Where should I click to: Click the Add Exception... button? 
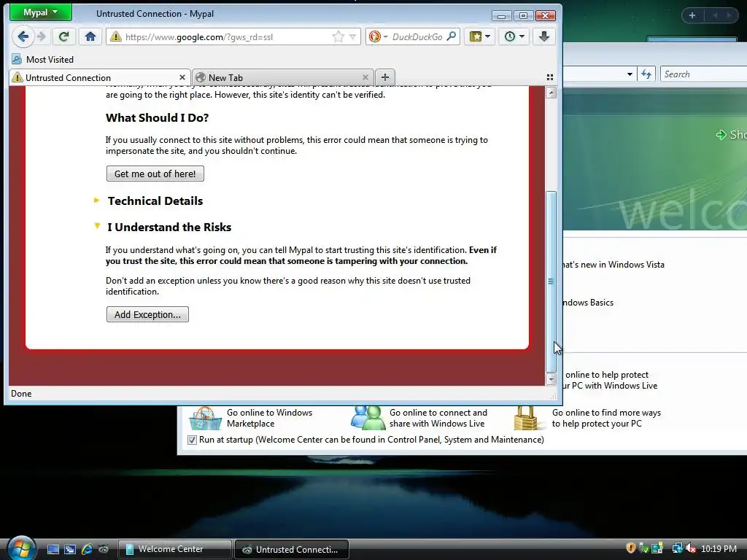147,314
